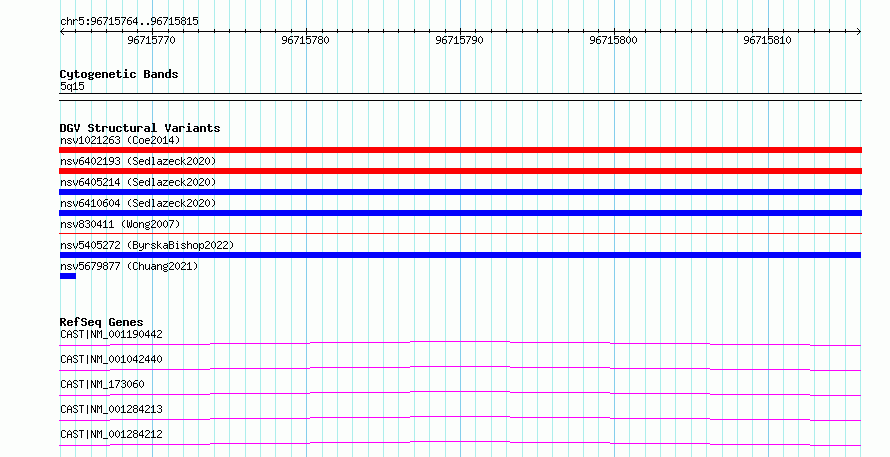Click ruler position 96715800
The width and height of the screenshot is (890, 457).
pyautogui.click(x=614, y=40)
